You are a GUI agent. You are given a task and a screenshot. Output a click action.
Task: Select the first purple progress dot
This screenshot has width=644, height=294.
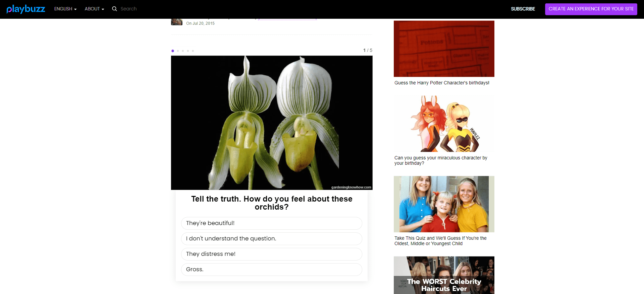173,51
